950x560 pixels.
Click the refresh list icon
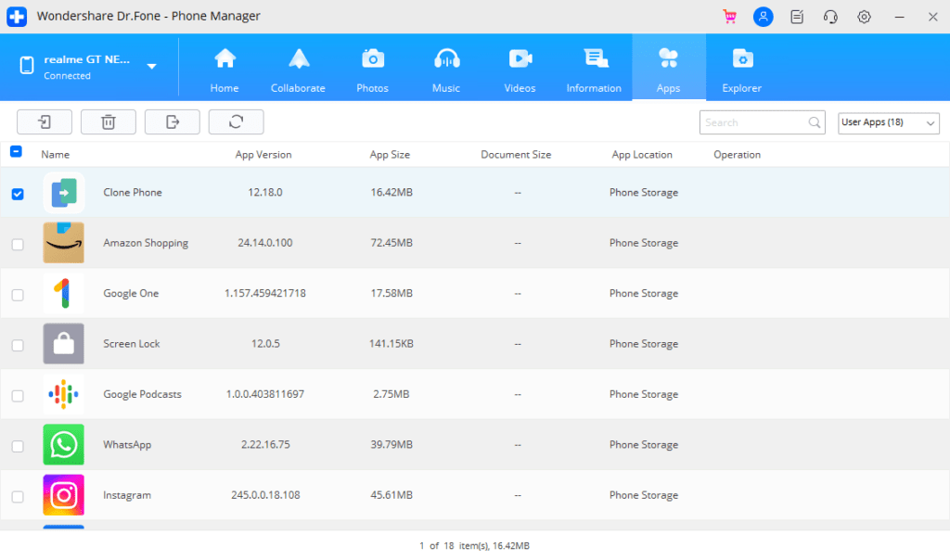(236, 121)
